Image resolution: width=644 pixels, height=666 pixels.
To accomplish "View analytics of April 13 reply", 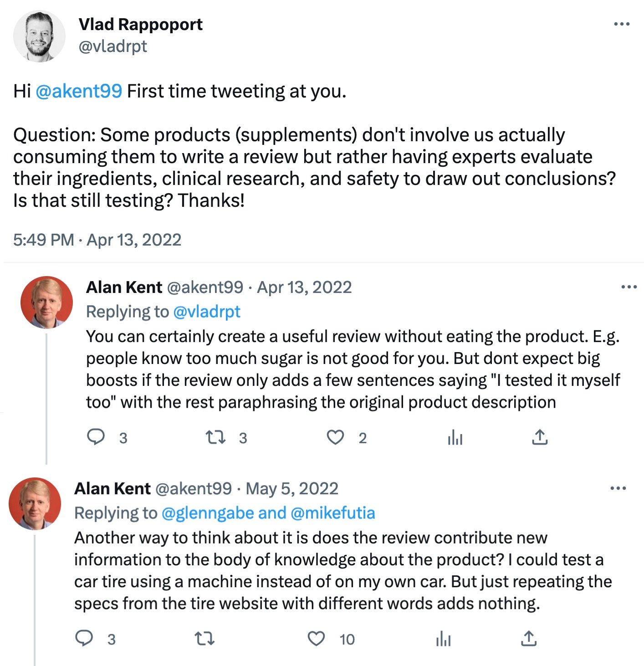I will coord(455,437).
